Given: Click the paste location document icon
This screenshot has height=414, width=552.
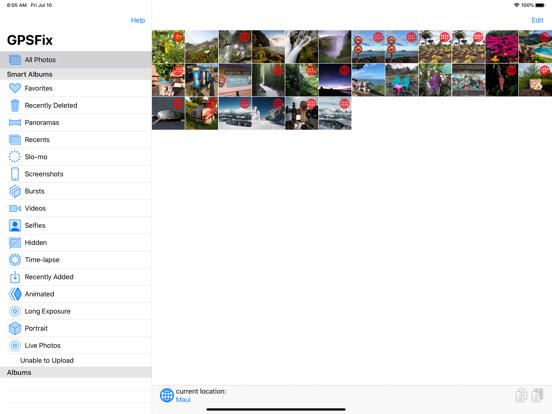Looking at the screenshot, I should 537,395.
